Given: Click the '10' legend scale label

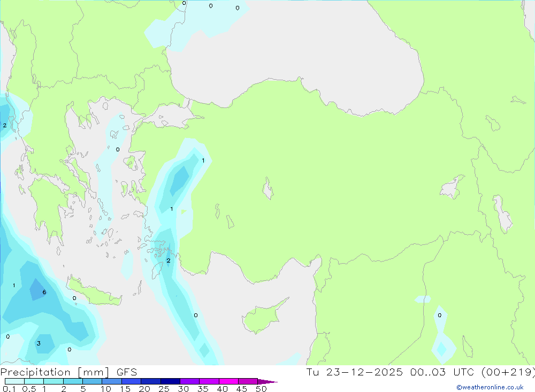Looking at the screenshot, I should pos(106,389).
